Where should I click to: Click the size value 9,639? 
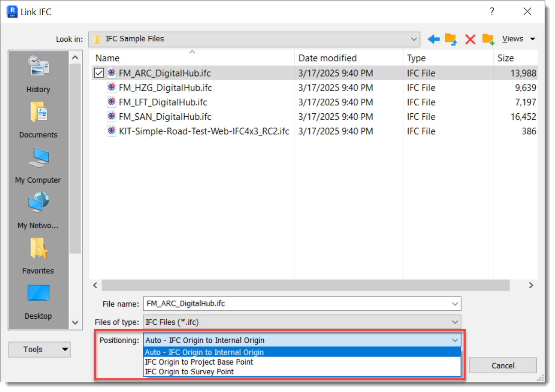pos(525,88)
